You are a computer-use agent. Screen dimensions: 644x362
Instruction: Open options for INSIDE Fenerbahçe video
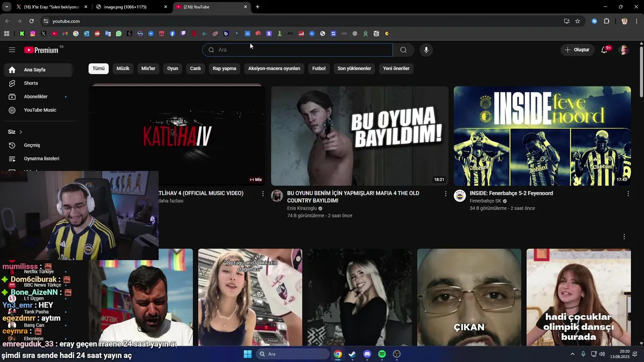coord(628,194)
